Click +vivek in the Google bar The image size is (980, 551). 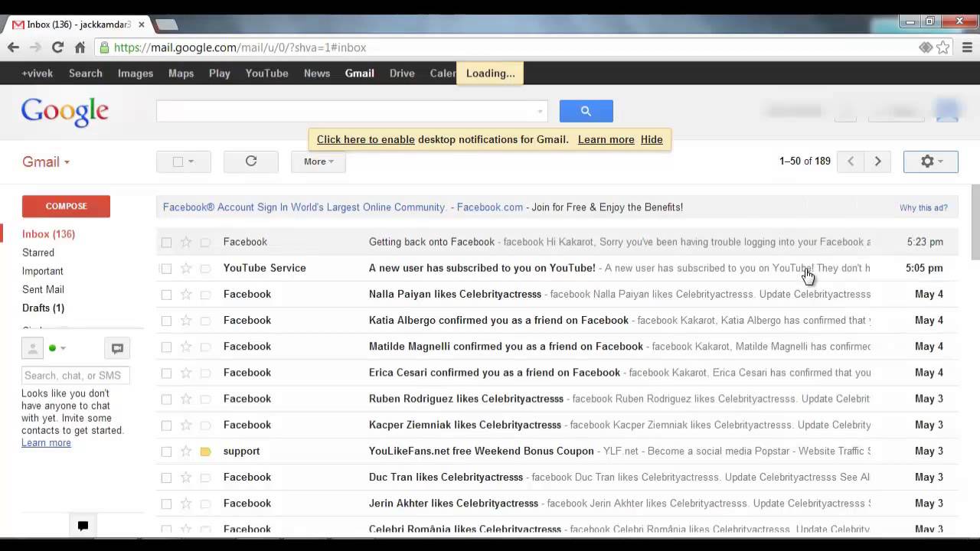(x=38, y=73)
